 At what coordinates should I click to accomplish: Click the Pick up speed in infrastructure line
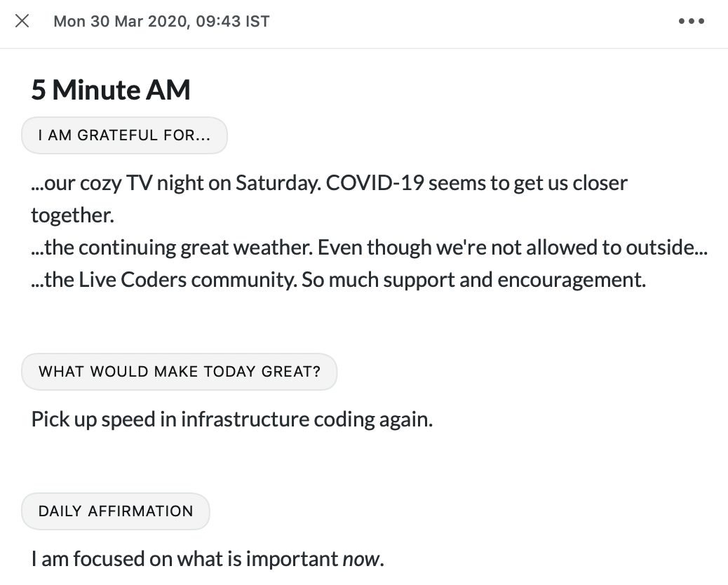click(x=231, y=419)
